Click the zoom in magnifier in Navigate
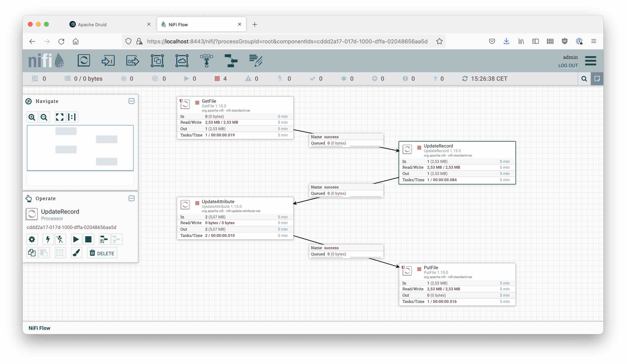Screen dimensions: 626x364 click(x=32, y=117)
